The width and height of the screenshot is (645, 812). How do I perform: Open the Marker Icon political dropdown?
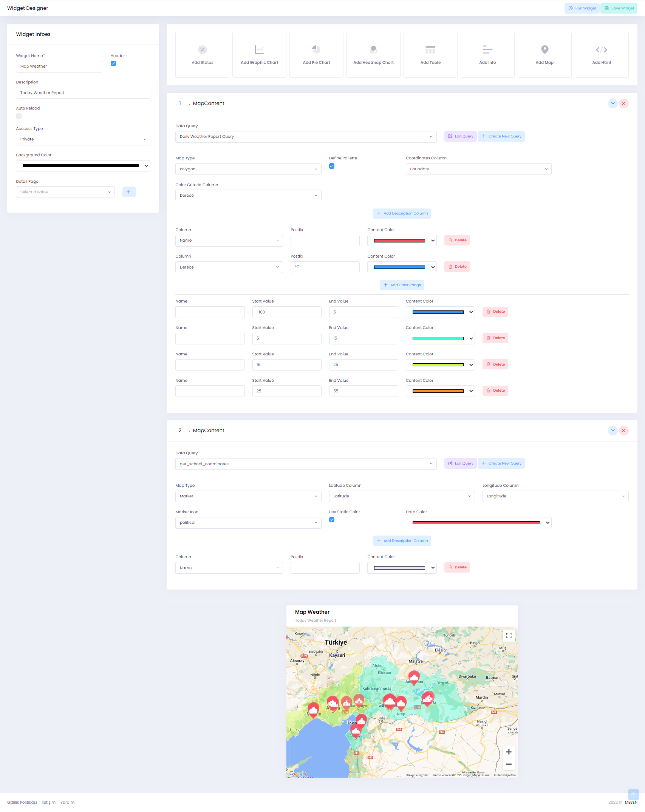click(248, 523)
